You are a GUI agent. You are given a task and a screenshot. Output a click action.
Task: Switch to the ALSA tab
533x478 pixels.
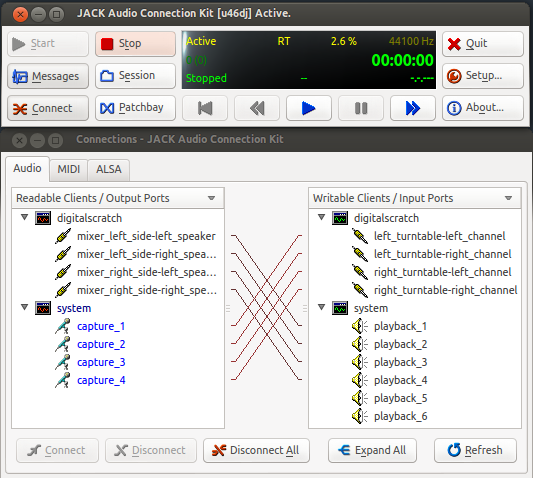tap(108, 169)
